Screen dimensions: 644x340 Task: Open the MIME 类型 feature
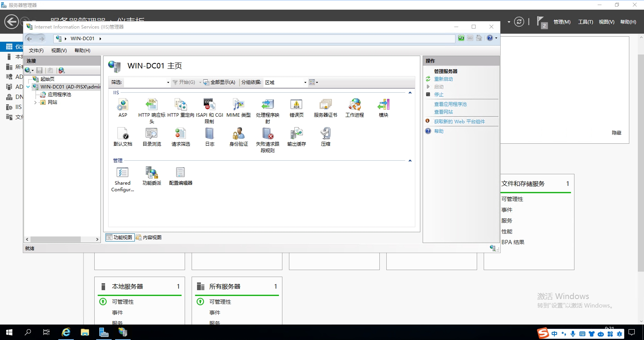point(238,105)
